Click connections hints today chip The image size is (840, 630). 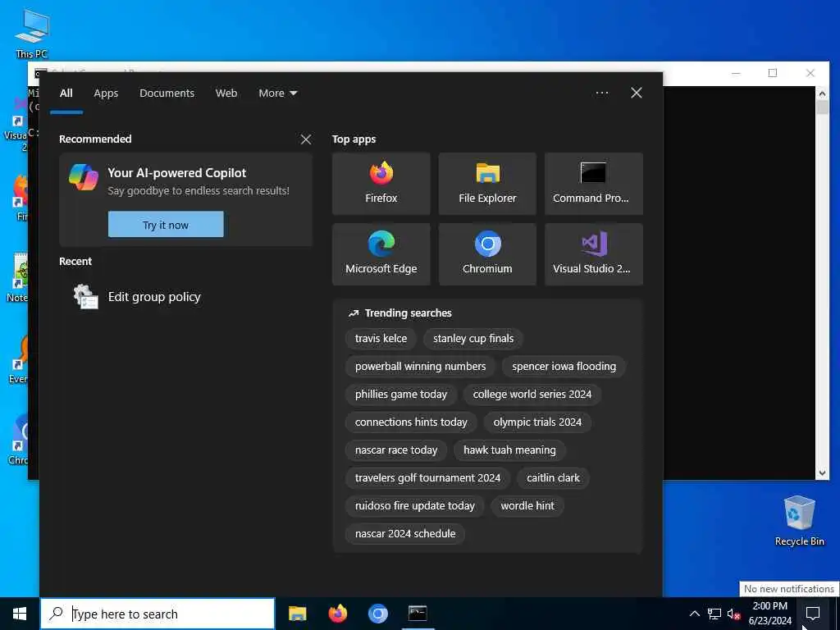411,422
